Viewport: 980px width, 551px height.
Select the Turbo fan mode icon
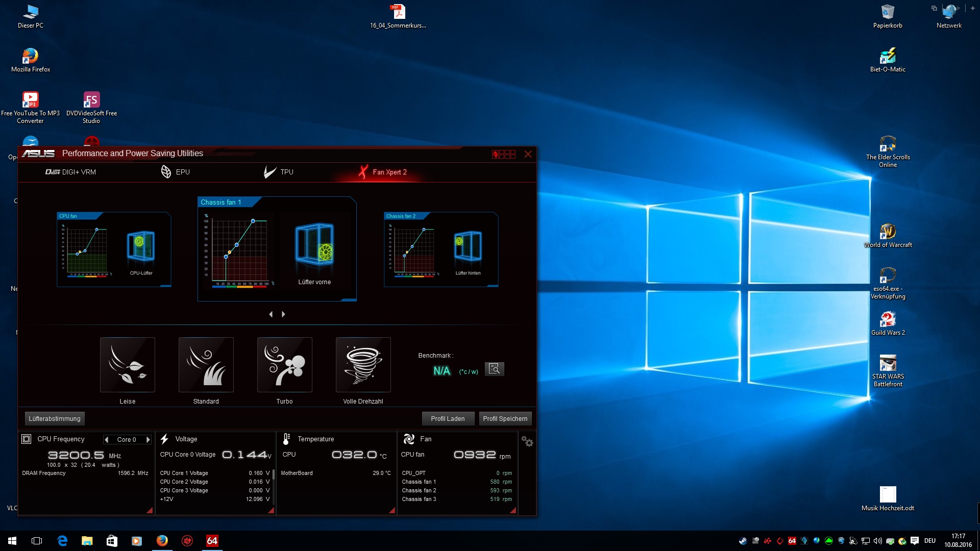pyautogui.click(x=285, y=365)
